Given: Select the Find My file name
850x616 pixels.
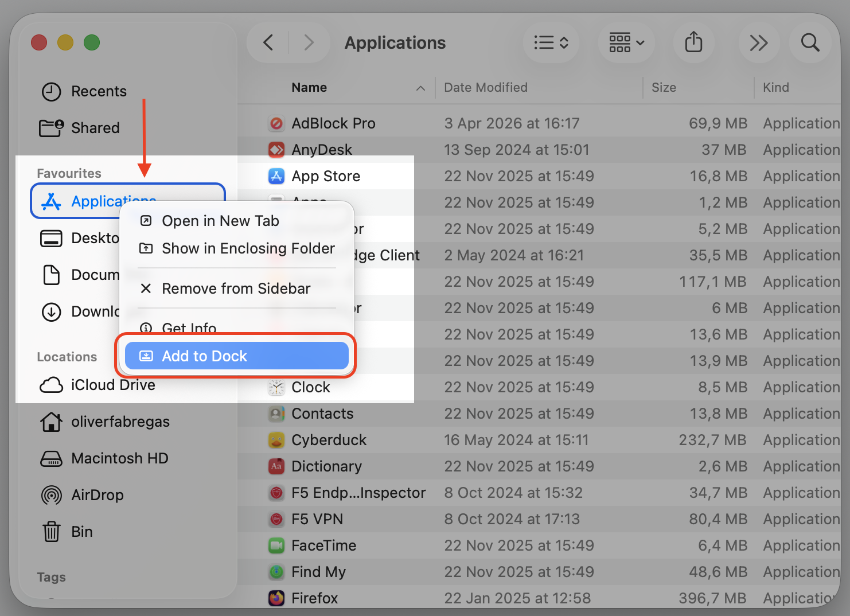Looking at the screenshot, I should 318,572.
